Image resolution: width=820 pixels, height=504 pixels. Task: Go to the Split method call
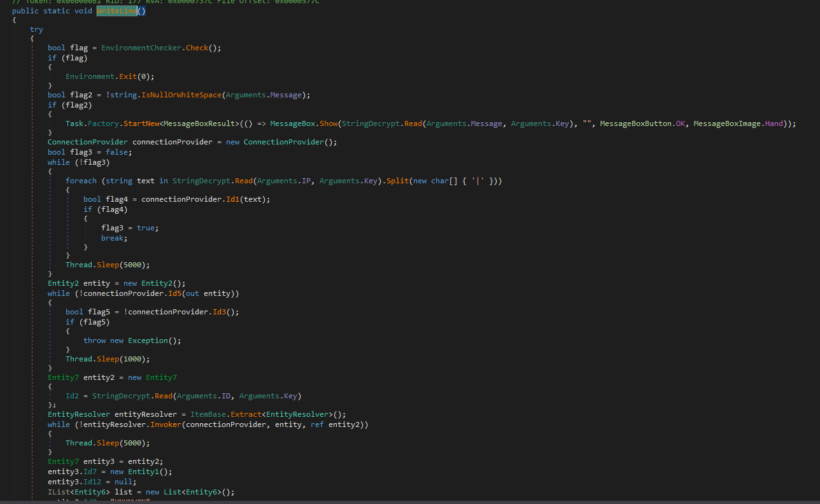tap(397, 181)
